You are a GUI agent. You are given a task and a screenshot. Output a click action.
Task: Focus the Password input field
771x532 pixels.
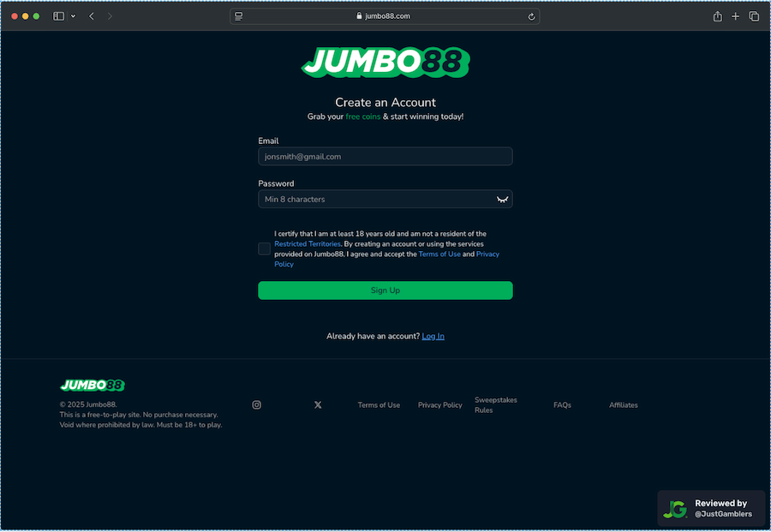(385, 199)
